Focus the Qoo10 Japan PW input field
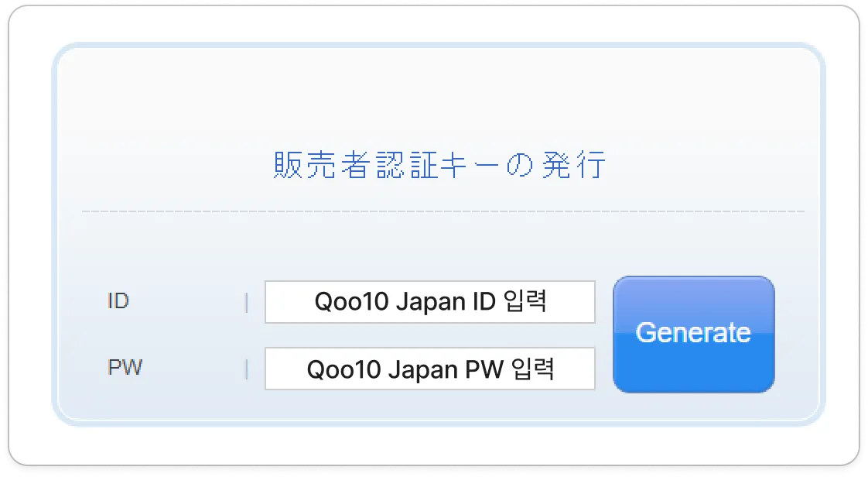Viewport: 868px width, 477px height. click(x=430, y=369)
